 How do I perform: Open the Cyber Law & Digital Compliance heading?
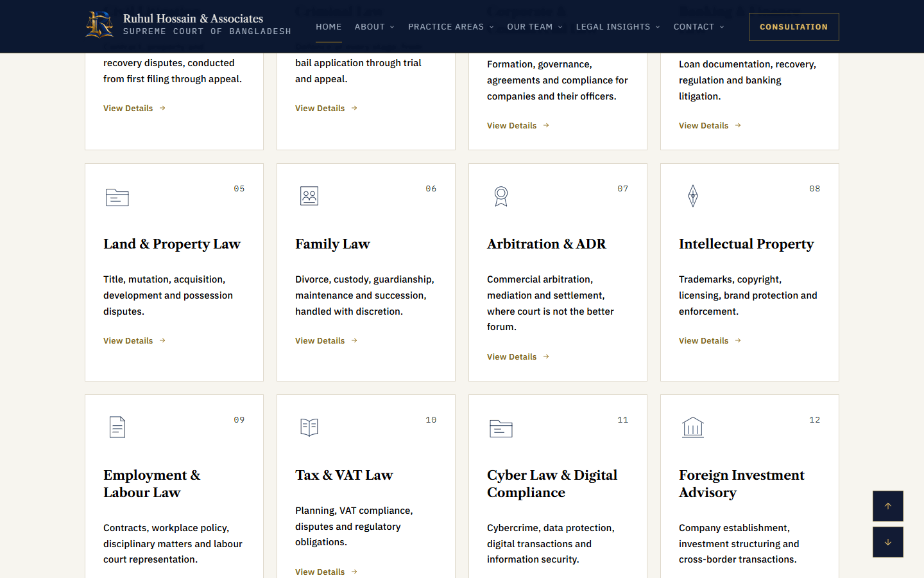[552, 484]
